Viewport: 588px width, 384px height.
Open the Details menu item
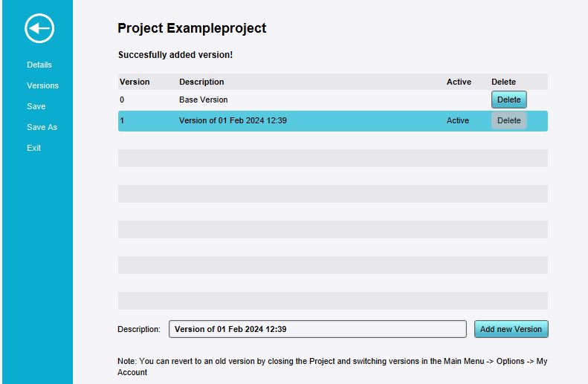pyautogui.click(x=39, y=65)
